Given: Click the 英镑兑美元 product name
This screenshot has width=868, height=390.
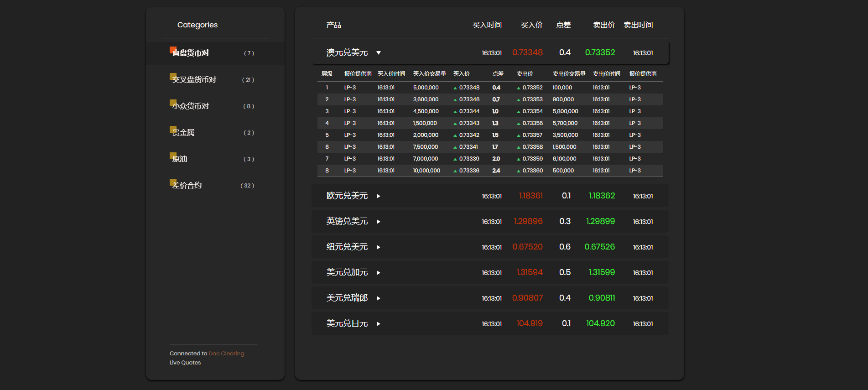Looking at the screenshot, I should (347, 221).
